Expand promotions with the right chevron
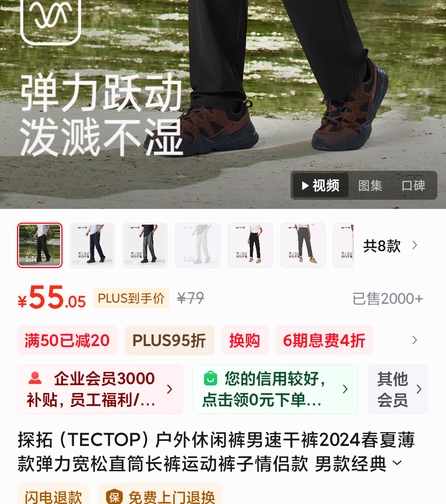This screenshot has height=504, width=446. (414, 340)
